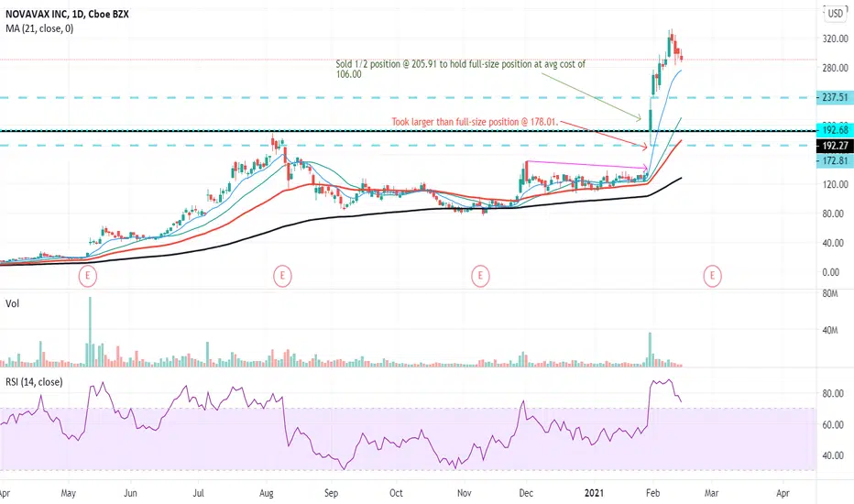Click the Sep label on time axis
This screenshot has width=854, height=504.
[331, 493]
